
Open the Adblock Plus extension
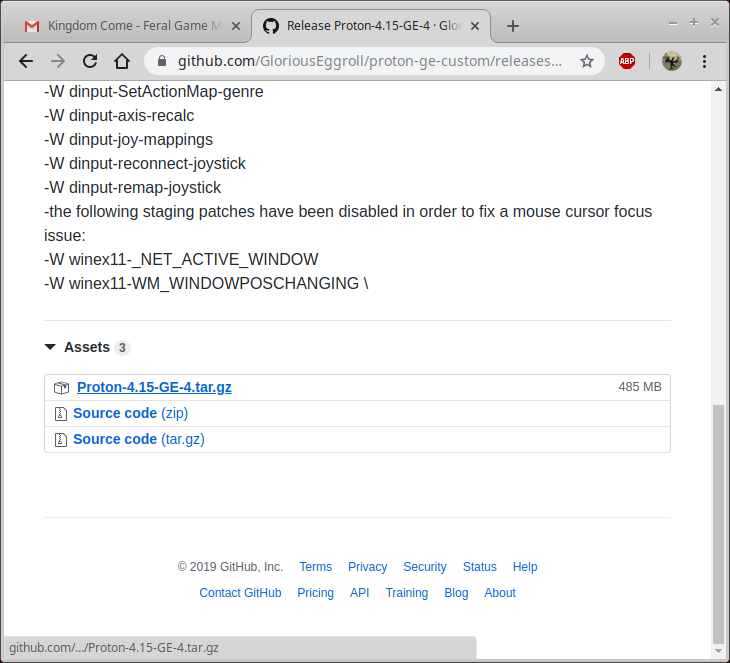(627, 61)
